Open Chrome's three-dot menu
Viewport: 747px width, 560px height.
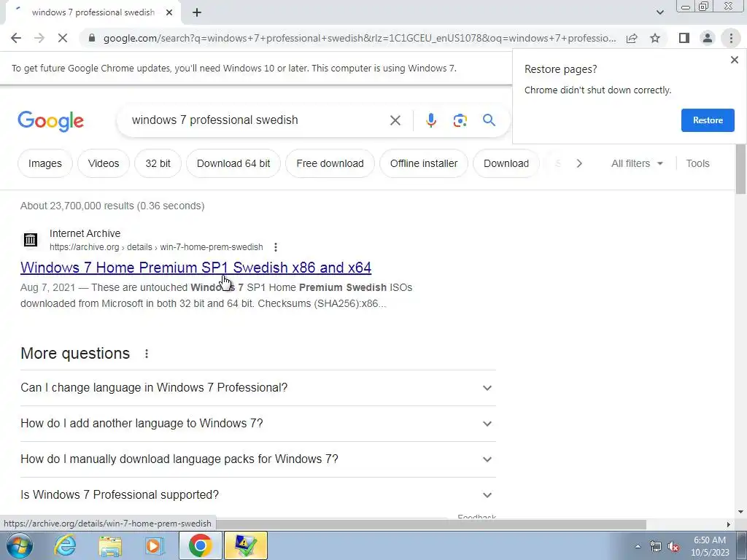(x=731, y=38)
